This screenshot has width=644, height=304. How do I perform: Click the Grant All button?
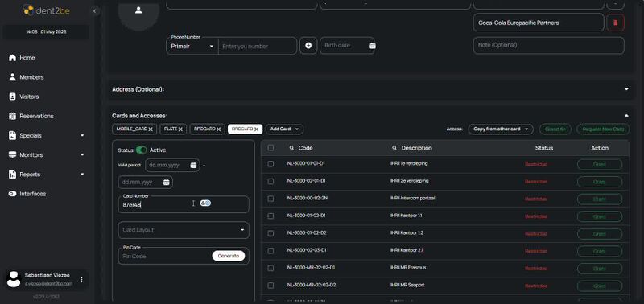pyautogui.click(x=555, y=129)
